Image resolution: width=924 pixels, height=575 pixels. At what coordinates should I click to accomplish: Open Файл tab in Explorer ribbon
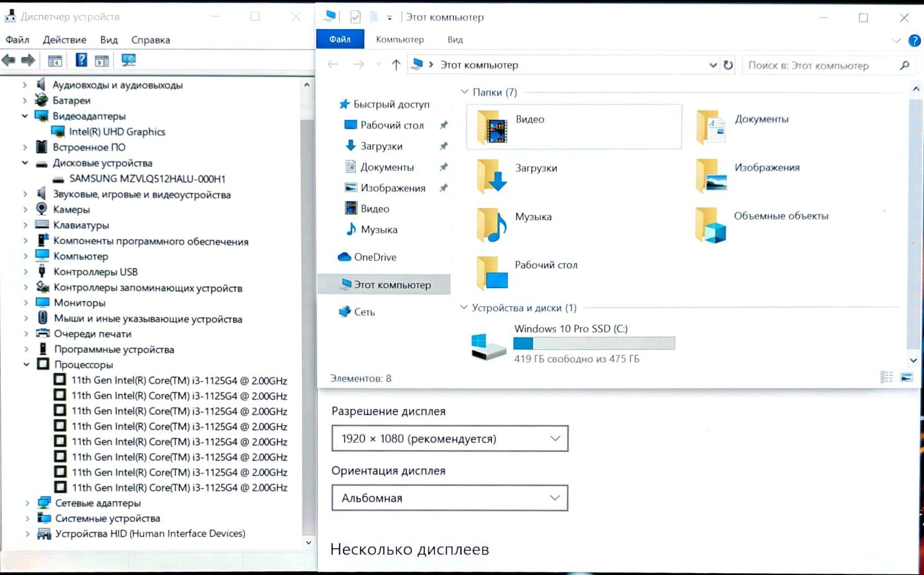click(x=340, y=39)
